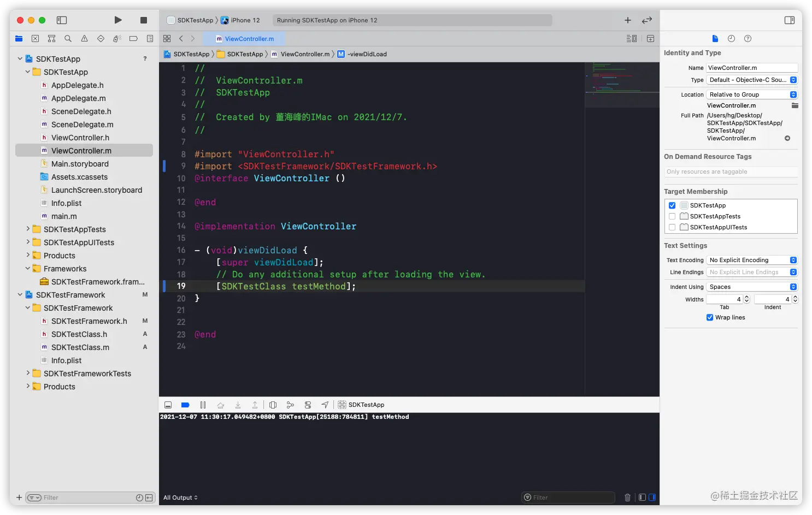The width and height of the screenshot is (812, 515).
Task: Go forward with the editor's right arrow
Action: [193, 39]
